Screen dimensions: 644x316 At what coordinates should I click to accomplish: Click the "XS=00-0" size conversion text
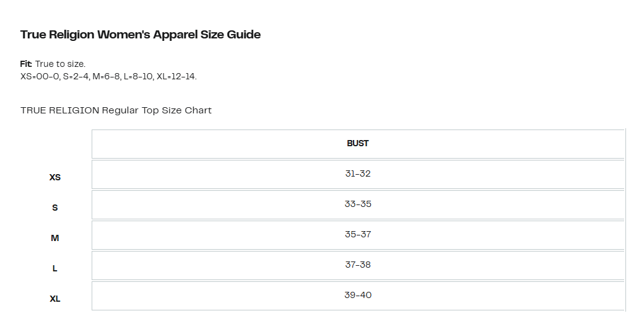(40, 76)
